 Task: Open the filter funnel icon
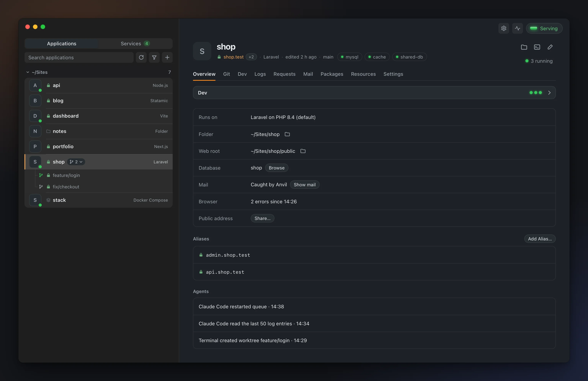tap(154, 58)
